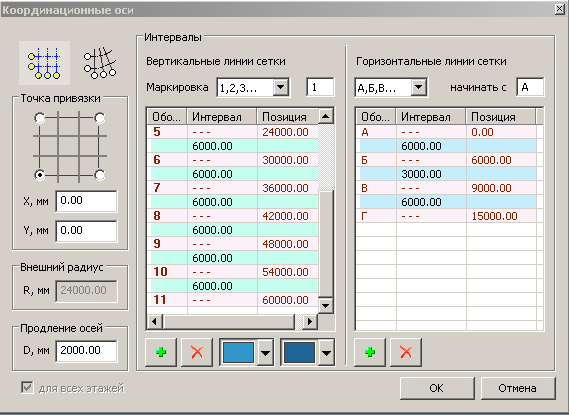
Task: Add a vertical grid line with green plus
Action: pos(161,352)
